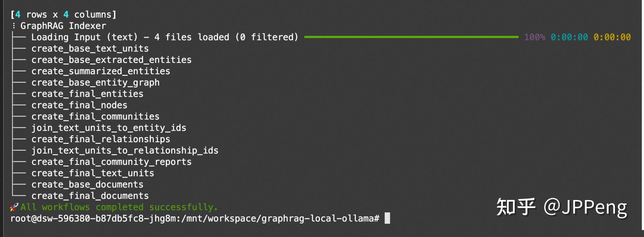
Task: Click the @JPPeng watermark username
Action: pyautogui.click(x=585, y=207)
